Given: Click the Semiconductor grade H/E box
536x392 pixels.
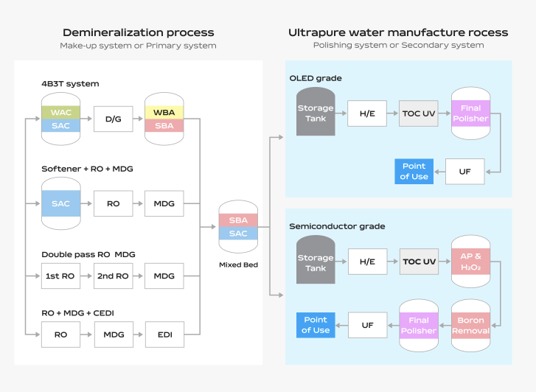Looking at the screenshot, I should point(367,262).
